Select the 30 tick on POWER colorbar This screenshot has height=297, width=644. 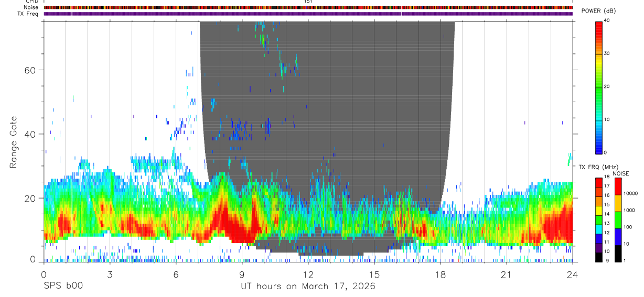pos(608,53)
